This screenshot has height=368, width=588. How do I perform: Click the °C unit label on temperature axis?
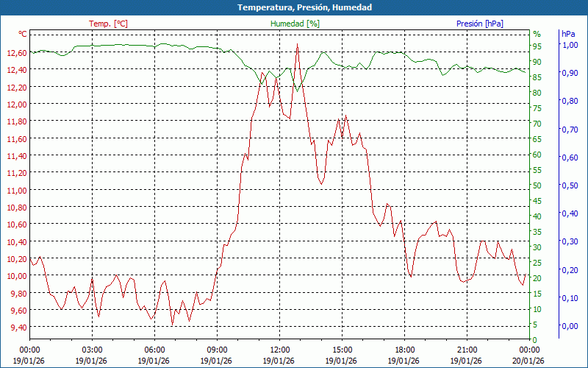pos(23,34)
